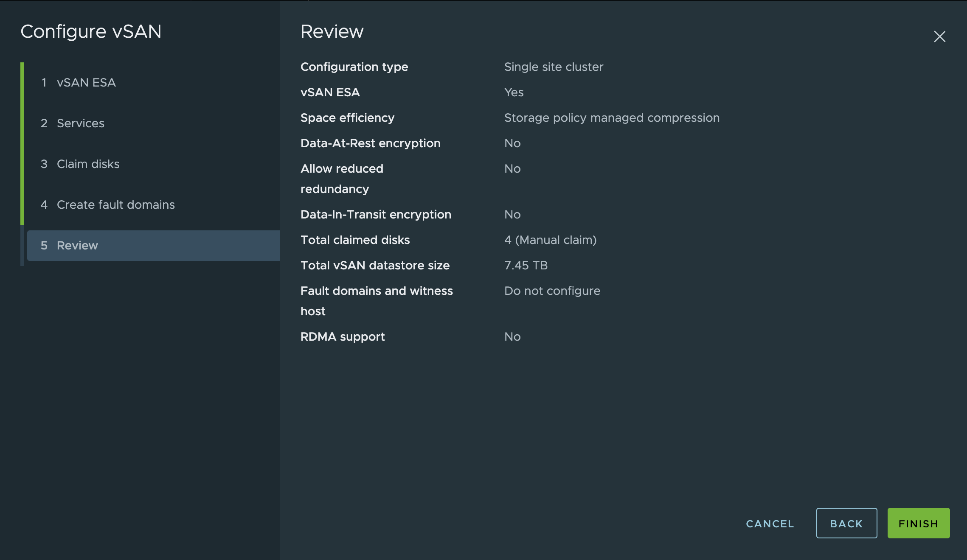Click the 7.45 TB datastore size
This screenshot has height=560, width=967.
[x=526, y=265]
